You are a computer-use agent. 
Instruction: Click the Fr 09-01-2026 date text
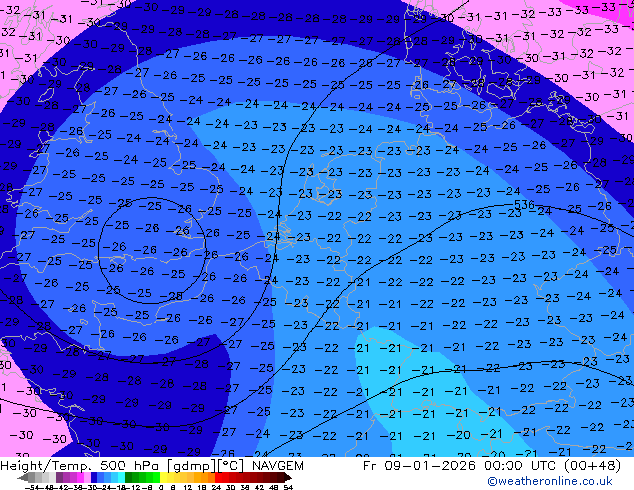tap(419, 466)
